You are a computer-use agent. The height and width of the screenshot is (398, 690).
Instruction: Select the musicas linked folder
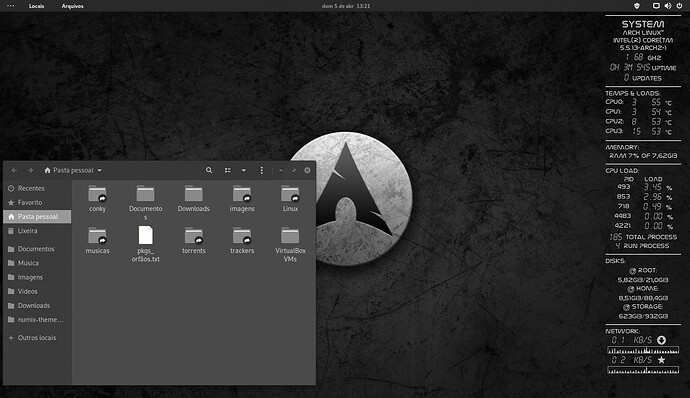click(97, 236)
